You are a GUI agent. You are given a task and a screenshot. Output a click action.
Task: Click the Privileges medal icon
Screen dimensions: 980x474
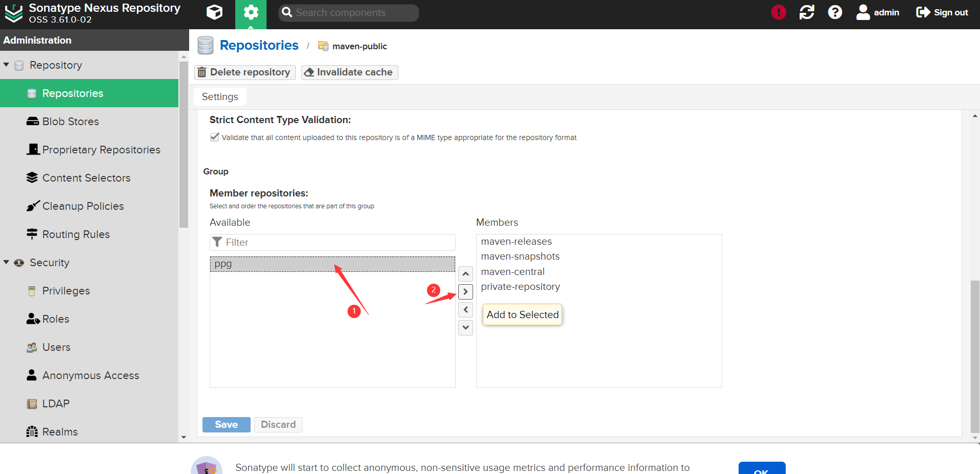(x=32, y=291)
